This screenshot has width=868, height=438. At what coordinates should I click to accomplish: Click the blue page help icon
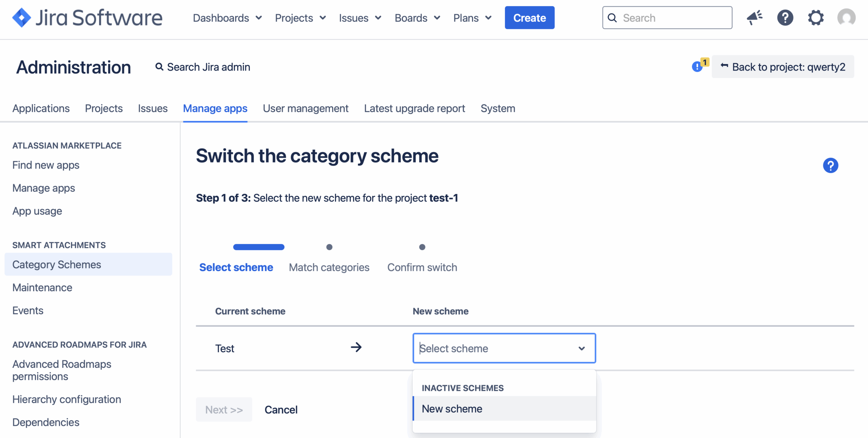click(x=830, y=166)
